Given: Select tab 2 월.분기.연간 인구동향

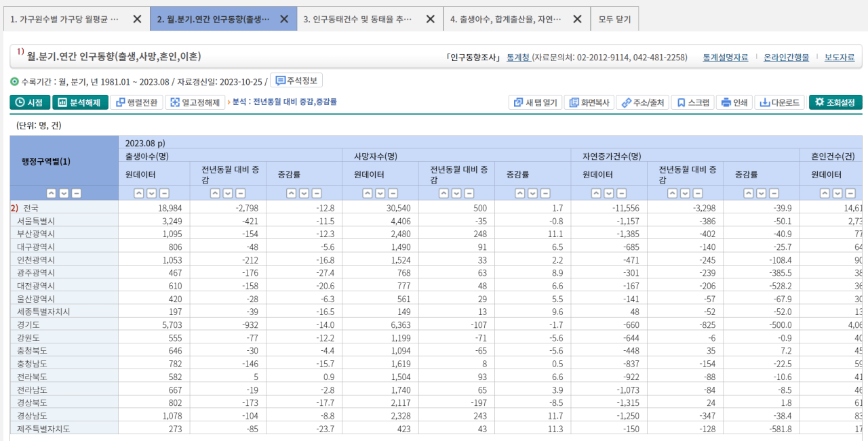Looking at the screenshot, I should 213,19.
